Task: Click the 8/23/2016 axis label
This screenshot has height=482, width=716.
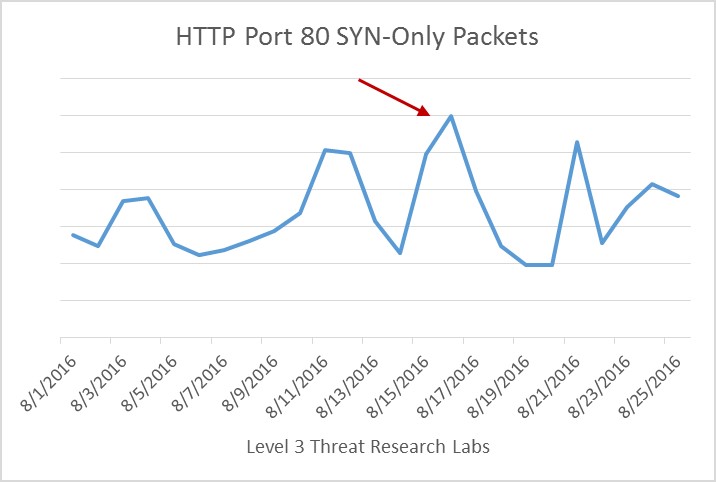Action: pyautogui.click(x=599, y=386)
